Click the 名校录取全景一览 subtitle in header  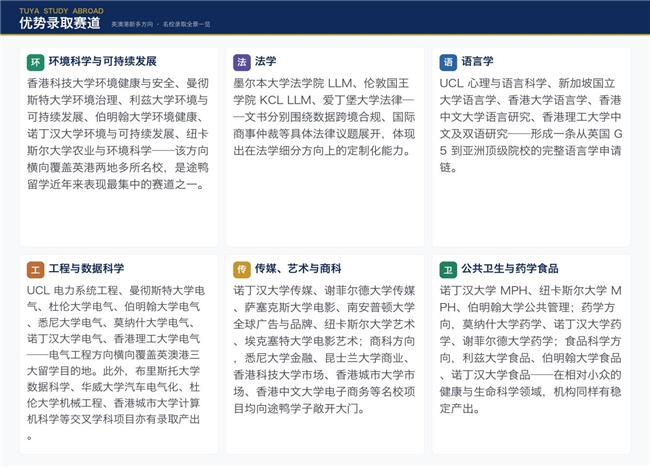[x=187, y=24]
